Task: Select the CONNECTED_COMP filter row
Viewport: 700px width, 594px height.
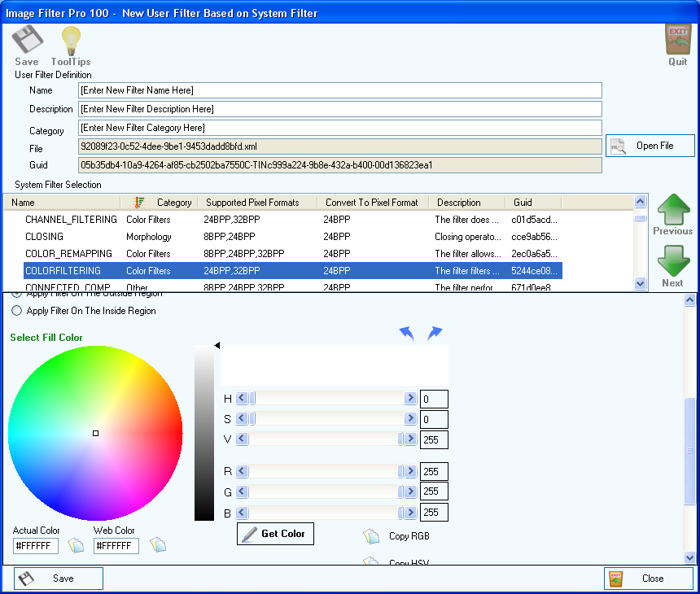Action: point(292,286)
